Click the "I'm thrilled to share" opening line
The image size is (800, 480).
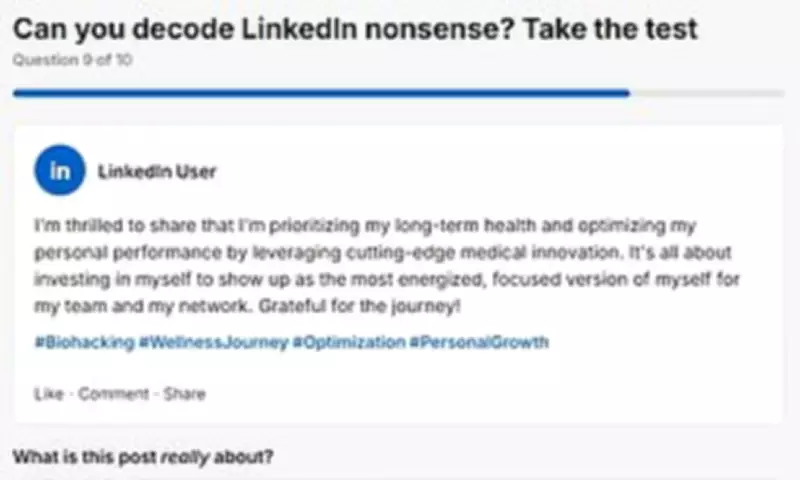(x=107, y=224)
